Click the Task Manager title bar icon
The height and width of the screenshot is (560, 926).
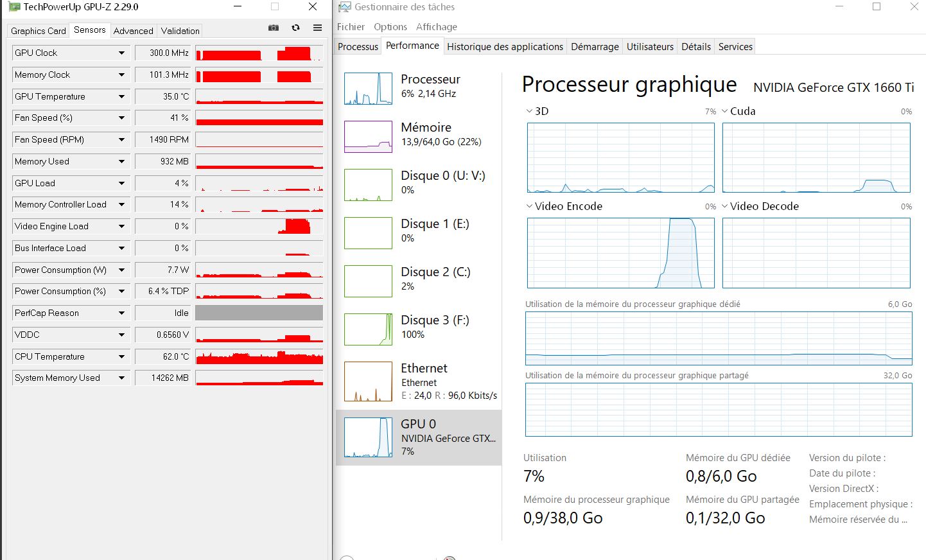click(x=345, y=7)
